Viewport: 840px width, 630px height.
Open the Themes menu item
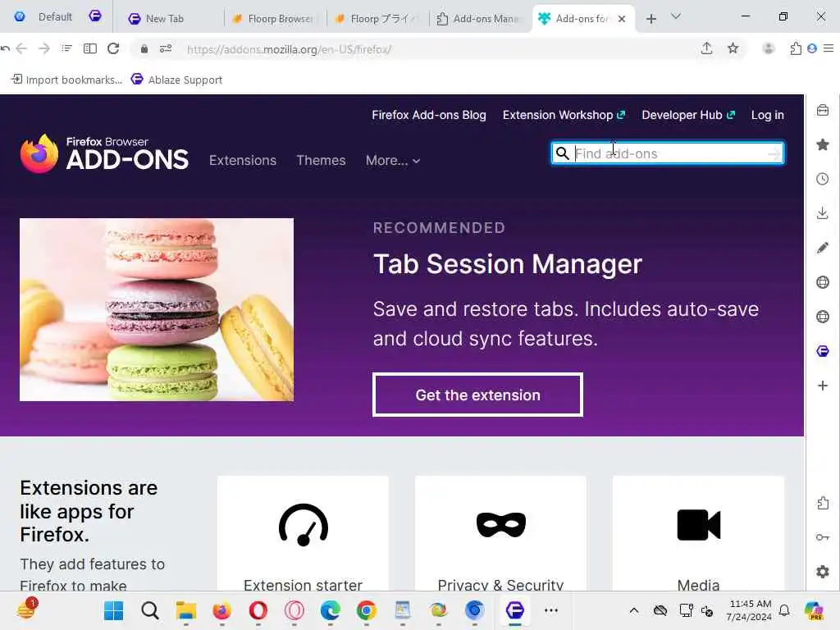321,160
